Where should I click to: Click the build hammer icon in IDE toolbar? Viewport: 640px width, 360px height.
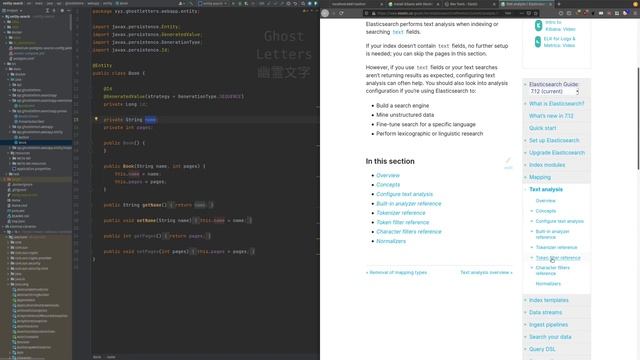coord(191,3)
